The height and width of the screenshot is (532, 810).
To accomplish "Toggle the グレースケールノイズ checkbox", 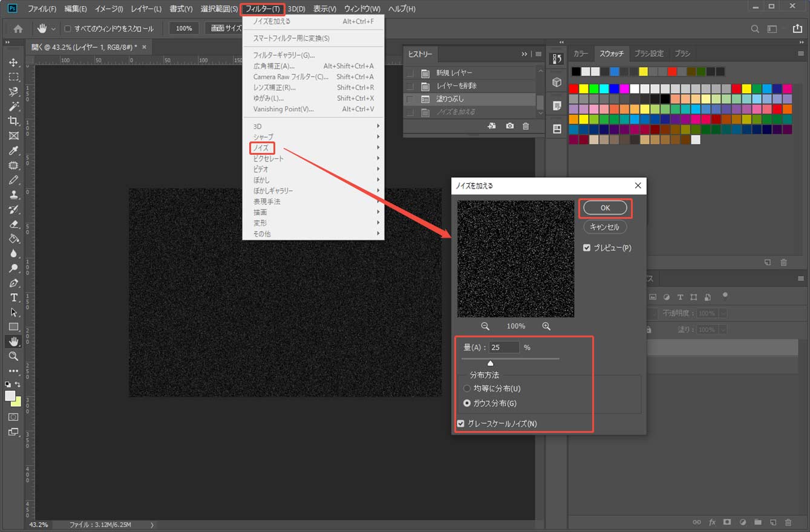I will pyautogui.click(x=461, y=424).
